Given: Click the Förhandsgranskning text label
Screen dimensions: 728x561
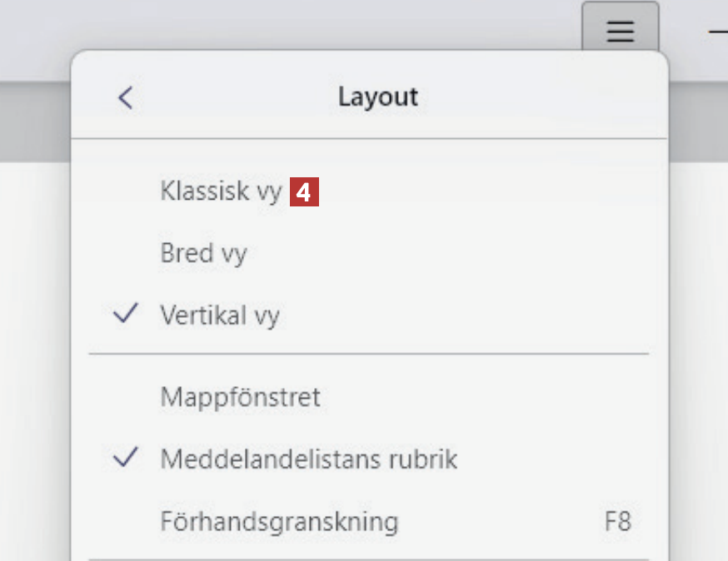Looking at the screenshot, I should point(279,522).
